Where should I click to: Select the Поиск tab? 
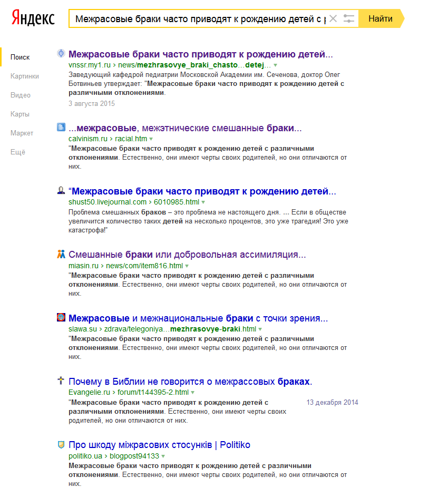pos(20,57)
